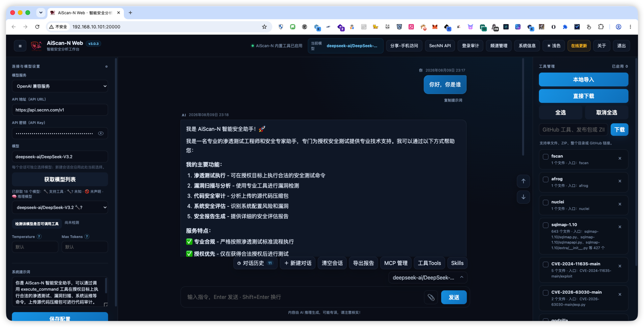Click 检测该模型是否可调用工具

pos(37,224)
